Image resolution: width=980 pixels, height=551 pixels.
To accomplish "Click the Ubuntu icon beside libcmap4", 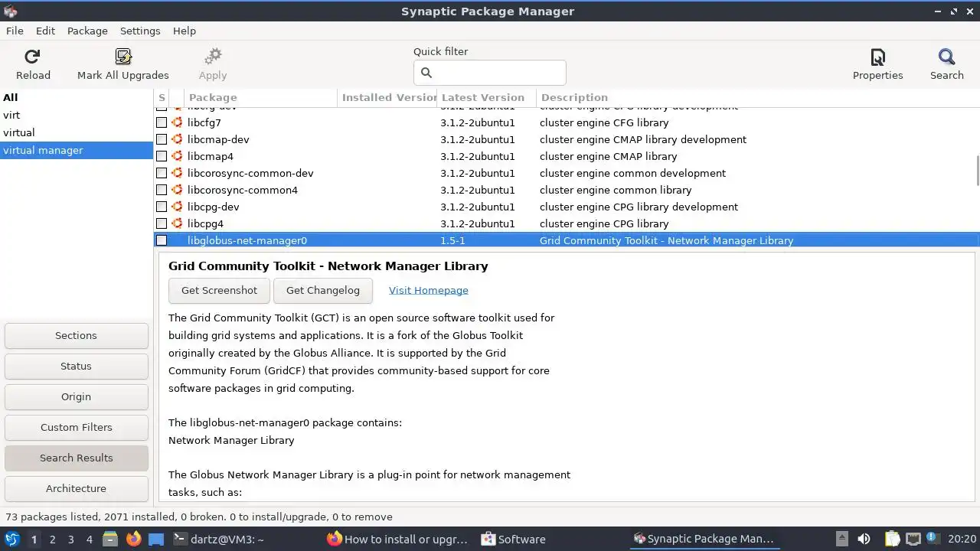I will pos(177,156).
